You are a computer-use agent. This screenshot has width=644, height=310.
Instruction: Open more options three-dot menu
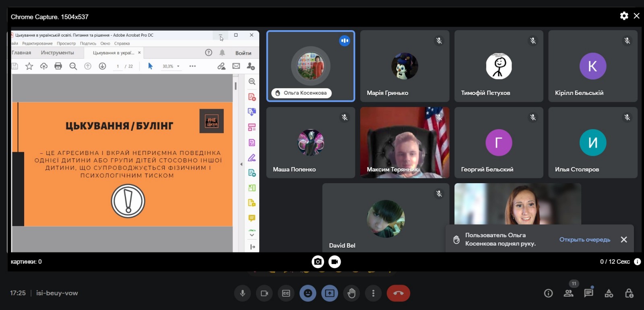tap(373, 293)
